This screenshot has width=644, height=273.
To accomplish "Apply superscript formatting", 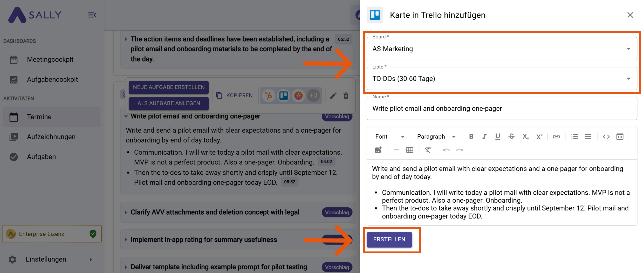I will [x=539, y=136].
